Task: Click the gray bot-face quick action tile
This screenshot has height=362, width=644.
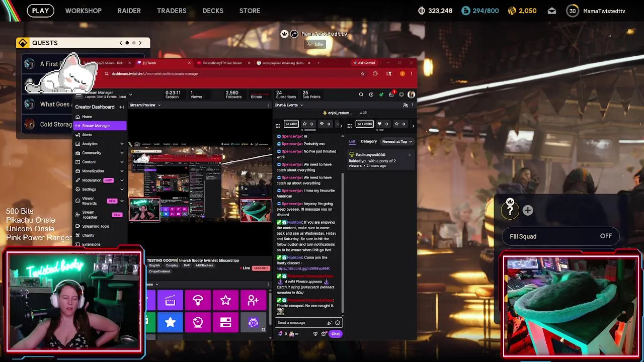Action: tap(253, 322)
